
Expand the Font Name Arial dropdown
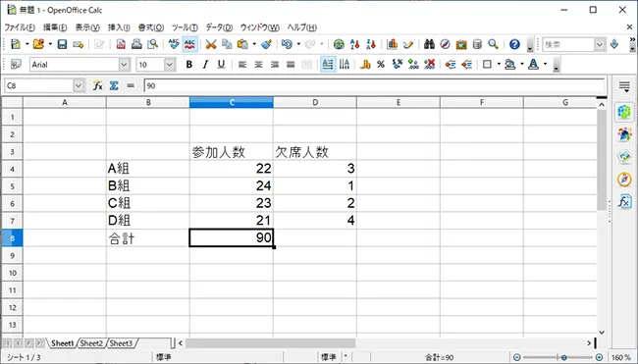point(124,64)
